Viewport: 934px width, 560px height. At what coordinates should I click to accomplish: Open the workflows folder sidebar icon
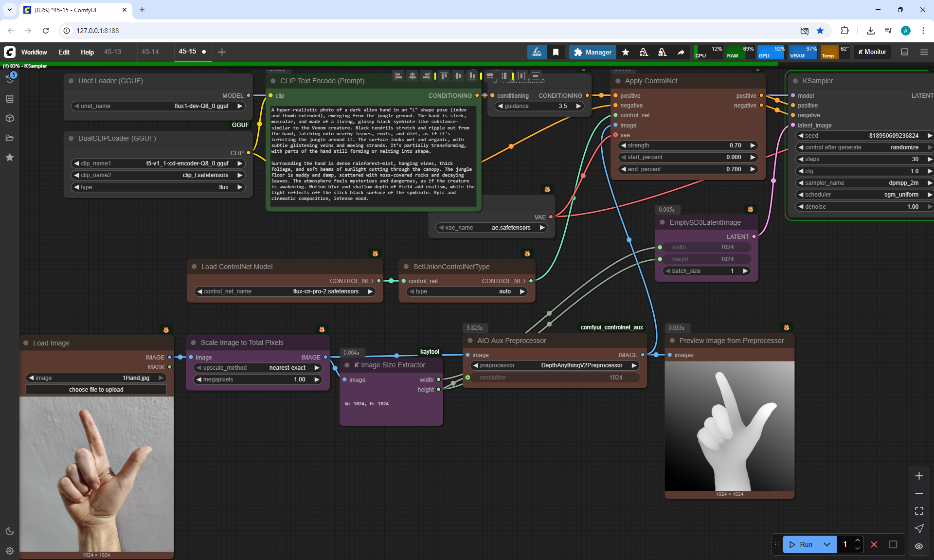tap(10, 138)
